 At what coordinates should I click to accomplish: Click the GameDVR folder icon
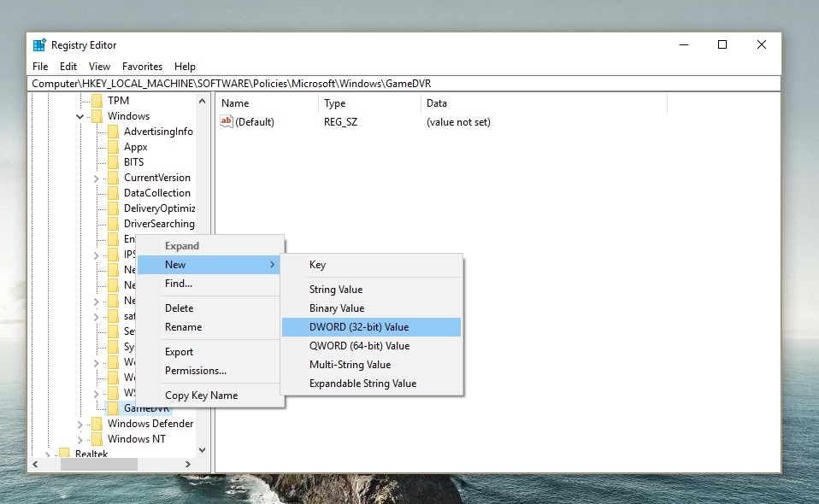114,408
